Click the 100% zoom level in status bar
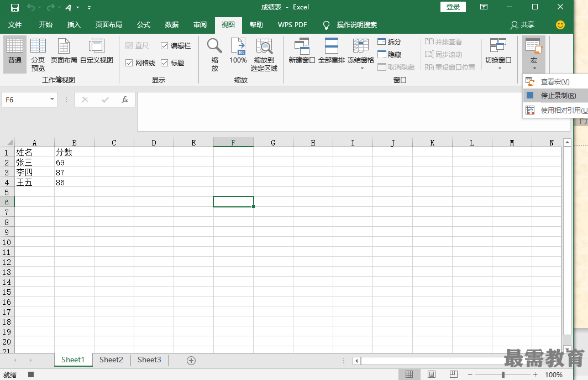Screen dimensions: 588x380 (554, 374)
